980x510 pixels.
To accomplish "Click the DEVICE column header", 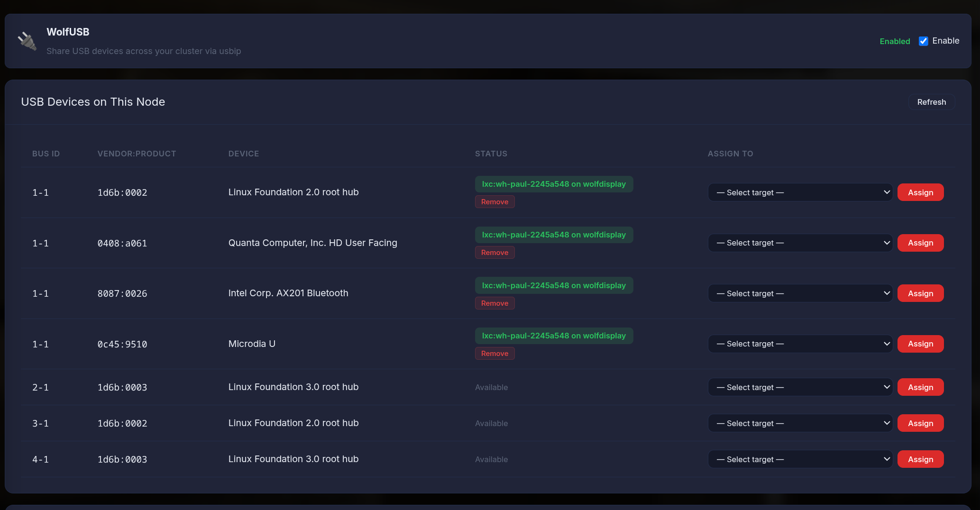I will click(244, 154).
